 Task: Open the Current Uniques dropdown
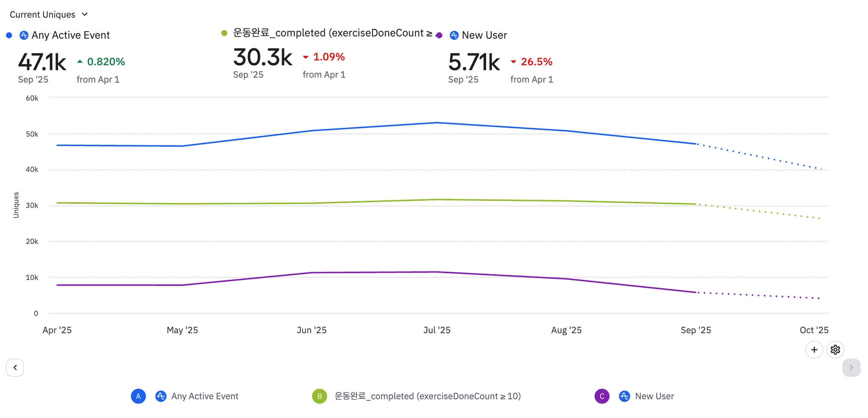point(48,14)
